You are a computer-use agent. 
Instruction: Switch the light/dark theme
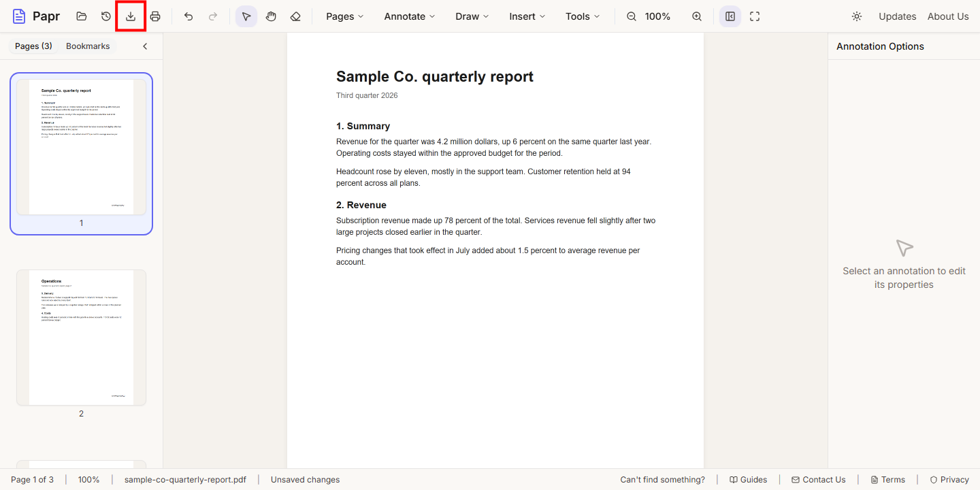coord(857,16)
